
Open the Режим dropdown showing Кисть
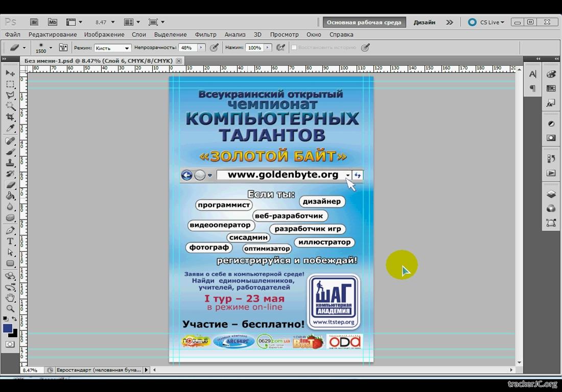112,48
